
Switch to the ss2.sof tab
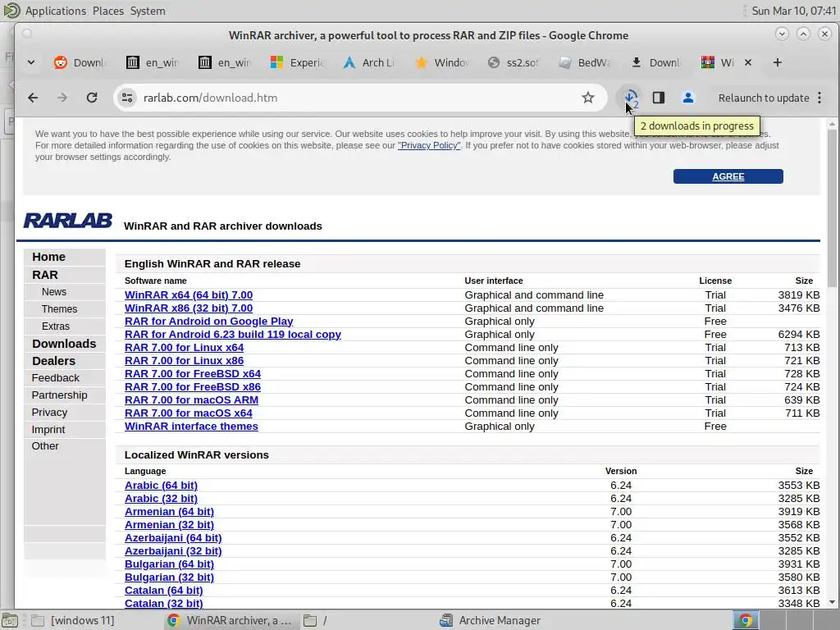(x=514, y=62)
